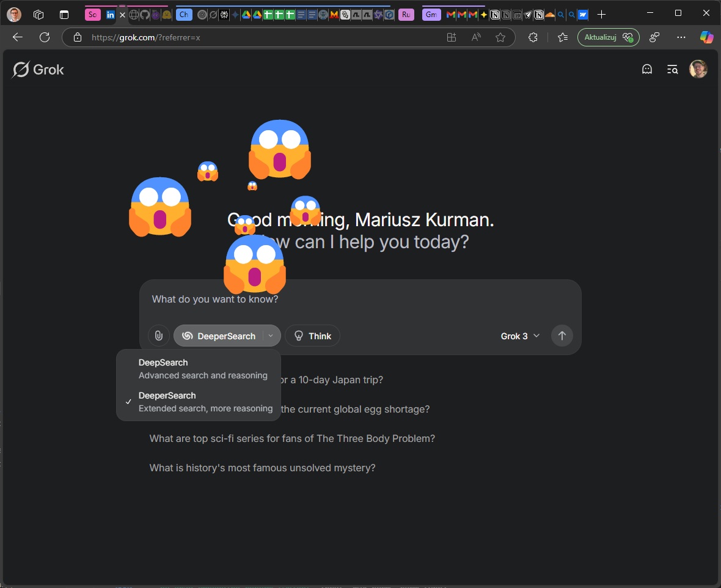This screenshot has height=588, width=721.
Task: Choose the Three Body Problem sci-fi suggestion
Action: pyautogui.click(x=292, y=439)
